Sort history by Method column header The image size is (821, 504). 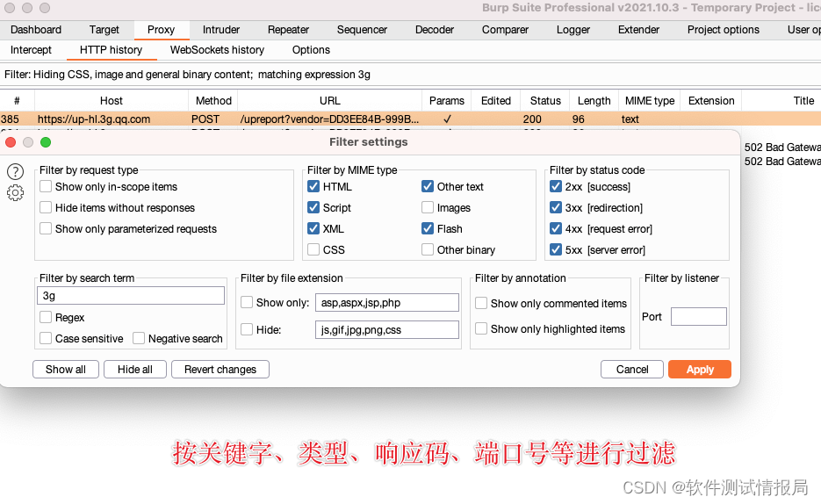tap(213, 100)
